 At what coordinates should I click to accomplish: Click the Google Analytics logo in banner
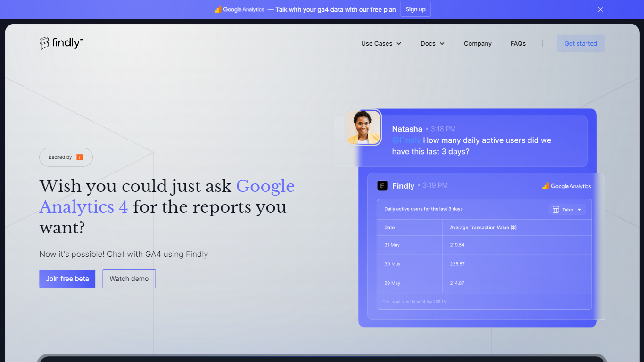pos(239,9)
